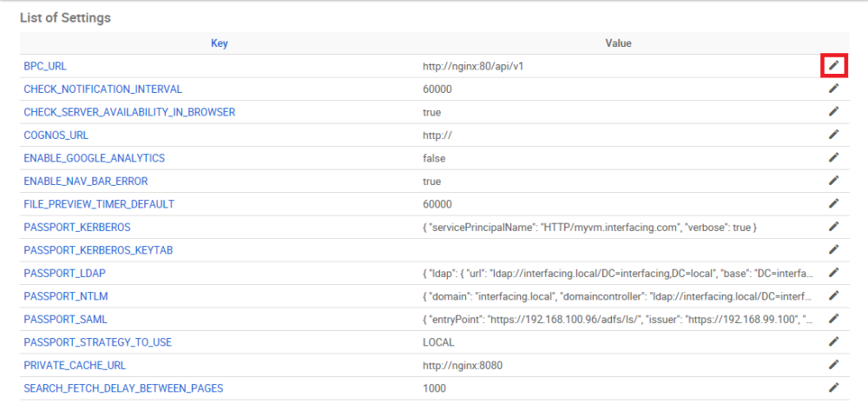Click pencil icon for PRIVATE_CACHE_URL
Viewport: 868px width, 404px height.
click(x=833, y=365)
